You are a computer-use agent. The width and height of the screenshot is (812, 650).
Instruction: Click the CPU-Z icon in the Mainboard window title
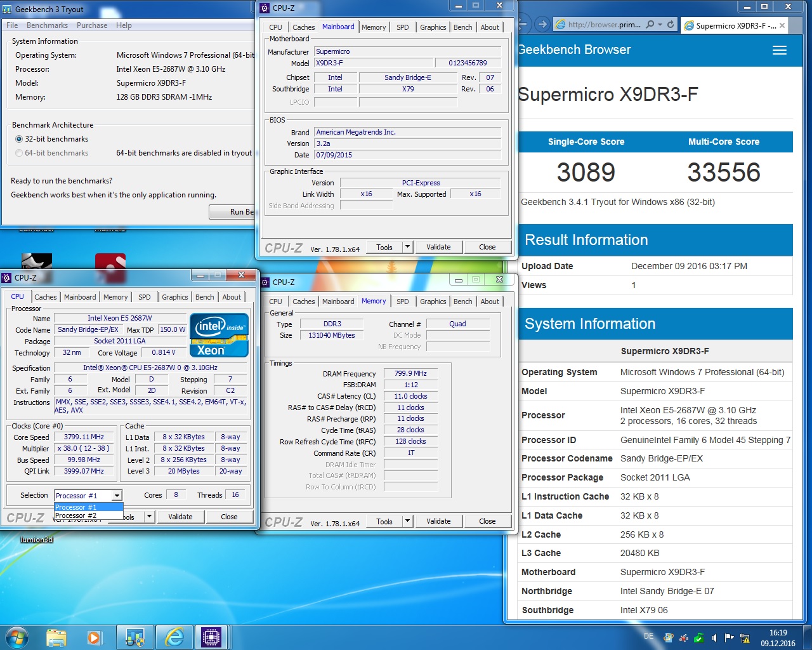click(x=265, y=8)
